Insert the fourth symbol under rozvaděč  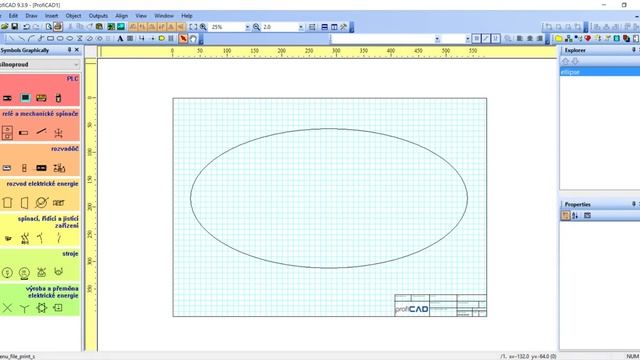[x=59, y=168]
